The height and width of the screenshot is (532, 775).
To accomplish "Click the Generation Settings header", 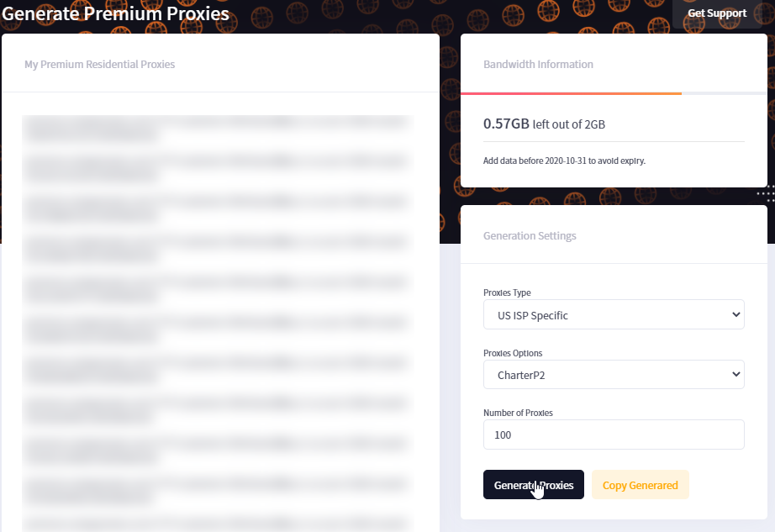I will point(530,235).
